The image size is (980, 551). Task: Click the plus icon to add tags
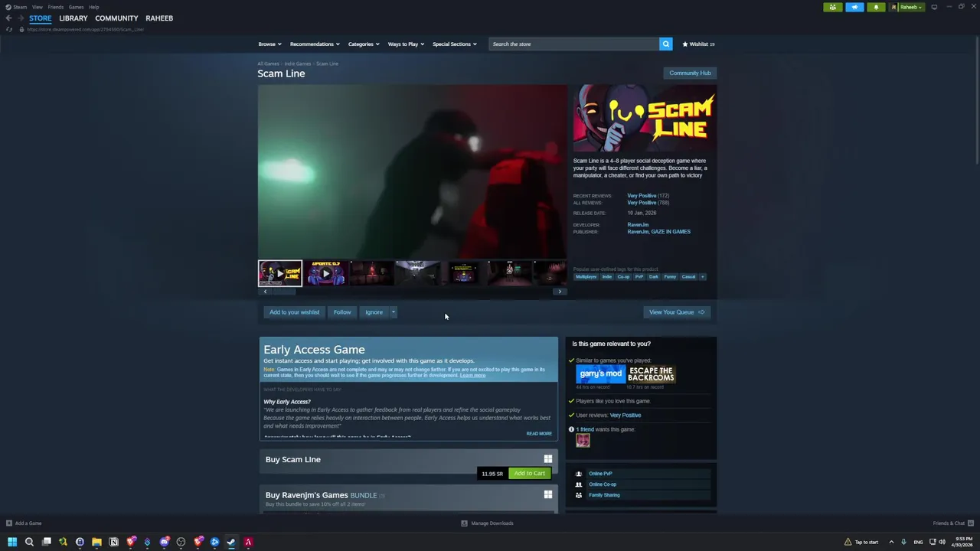703,276
